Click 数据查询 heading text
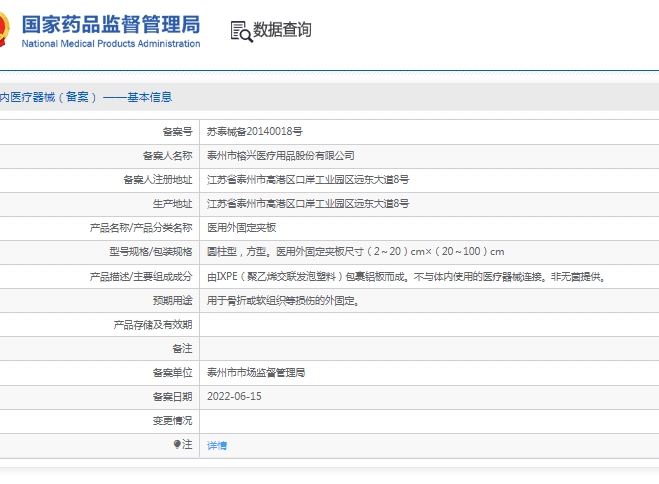Screen dimensions: 659x484 [282, 29]
